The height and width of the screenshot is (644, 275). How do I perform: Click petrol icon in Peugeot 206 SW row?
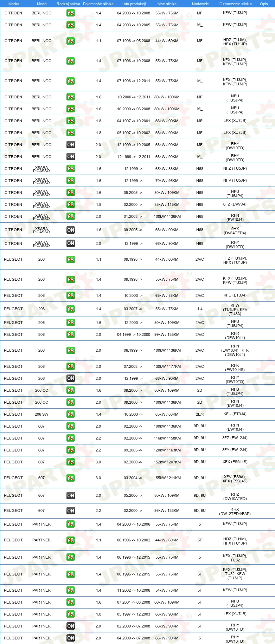click(x=71, y=414)
